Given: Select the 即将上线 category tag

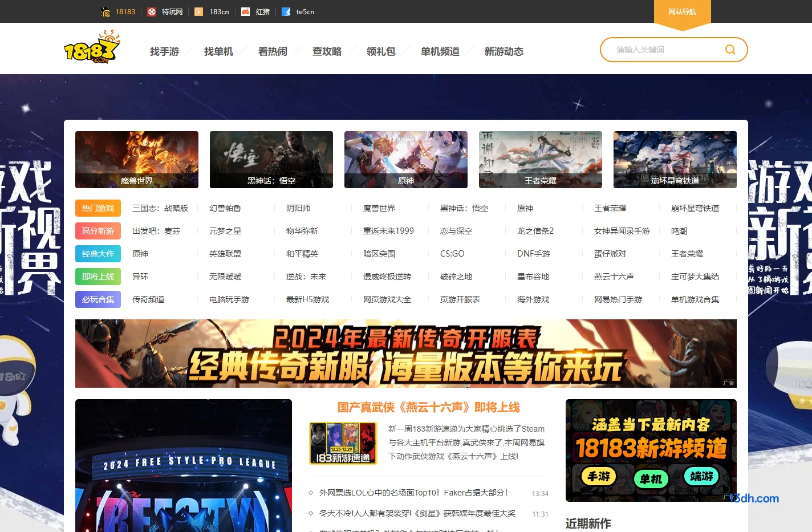Looking at the screenshot, I should pos(98,277).
